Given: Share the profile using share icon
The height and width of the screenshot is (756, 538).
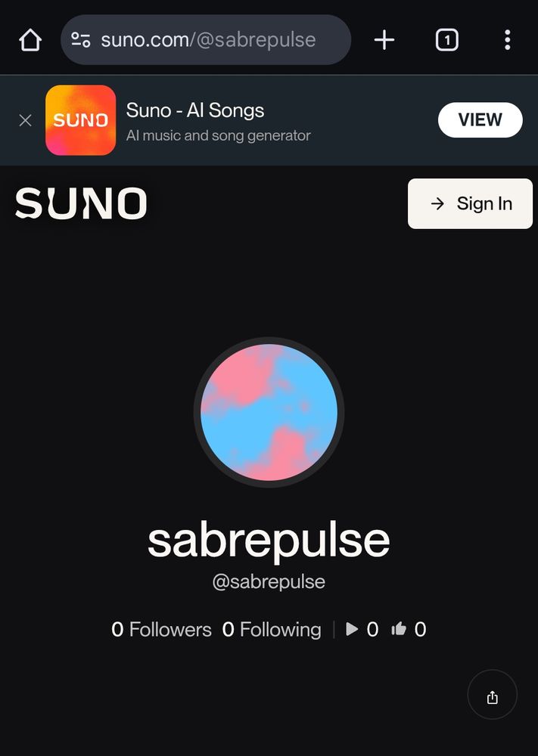Looking at the screenshot, I should [492, 695].
